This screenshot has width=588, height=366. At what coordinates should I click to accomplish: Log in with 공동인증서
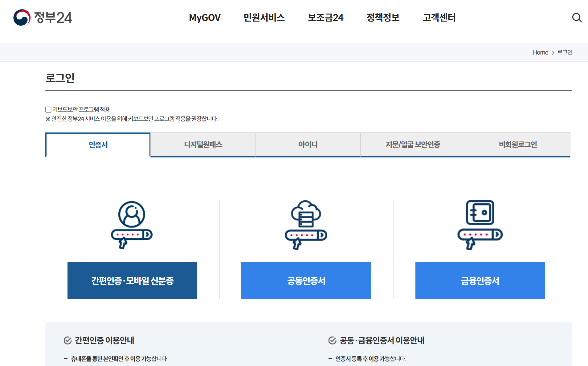coord(305,281)
